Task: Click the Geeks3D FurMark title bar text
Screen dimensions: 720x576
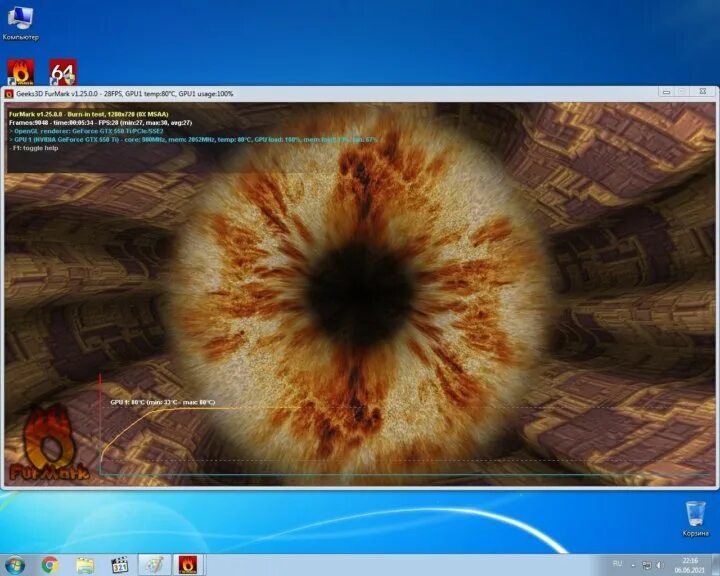Action: tap(125, 94)
